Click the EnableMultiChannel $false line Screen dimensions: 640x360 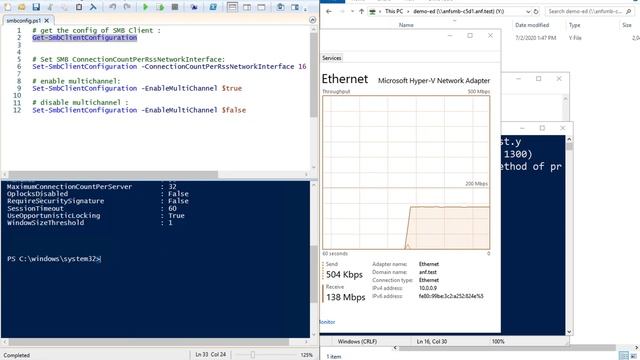click(139, 110)
